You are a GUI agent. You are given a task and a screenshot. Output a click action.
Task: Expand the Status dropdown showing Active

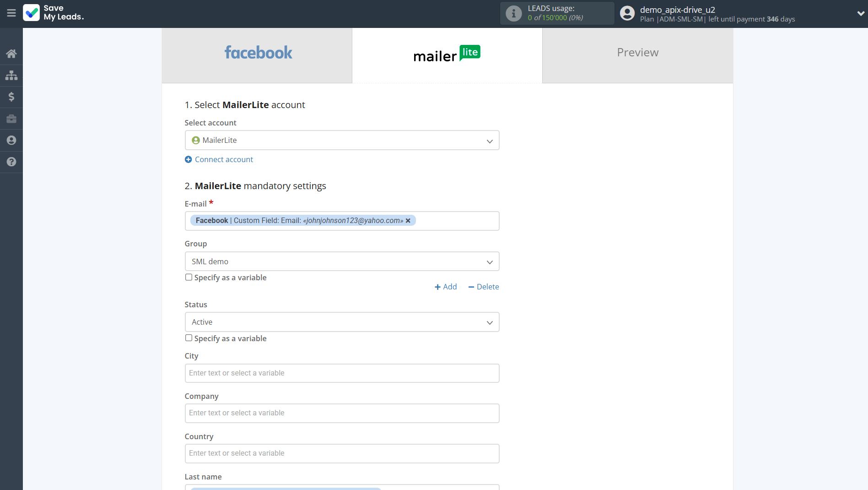pos(342,322)
